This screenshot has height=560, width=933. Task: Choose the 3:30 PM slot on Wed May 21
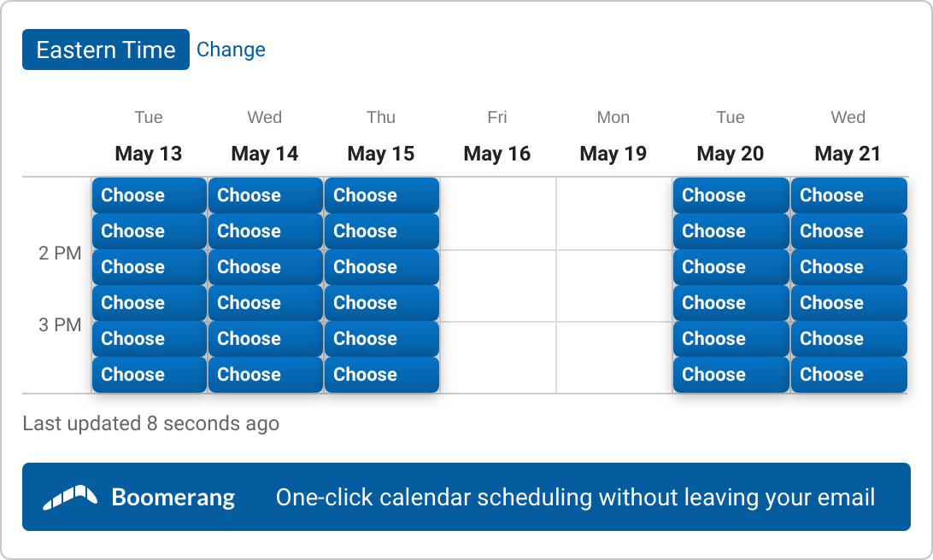click(848, 375)
